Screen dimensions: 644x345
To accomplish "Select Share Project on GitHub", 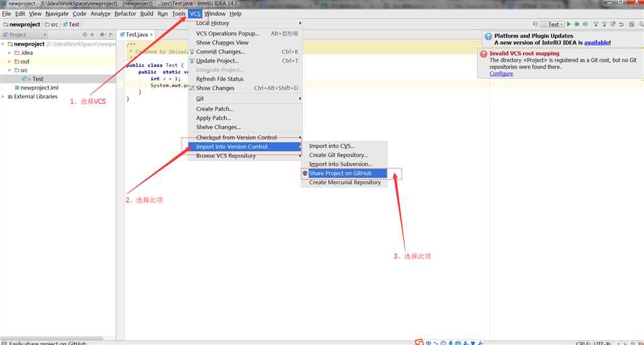I will click(x=344, y=173).
